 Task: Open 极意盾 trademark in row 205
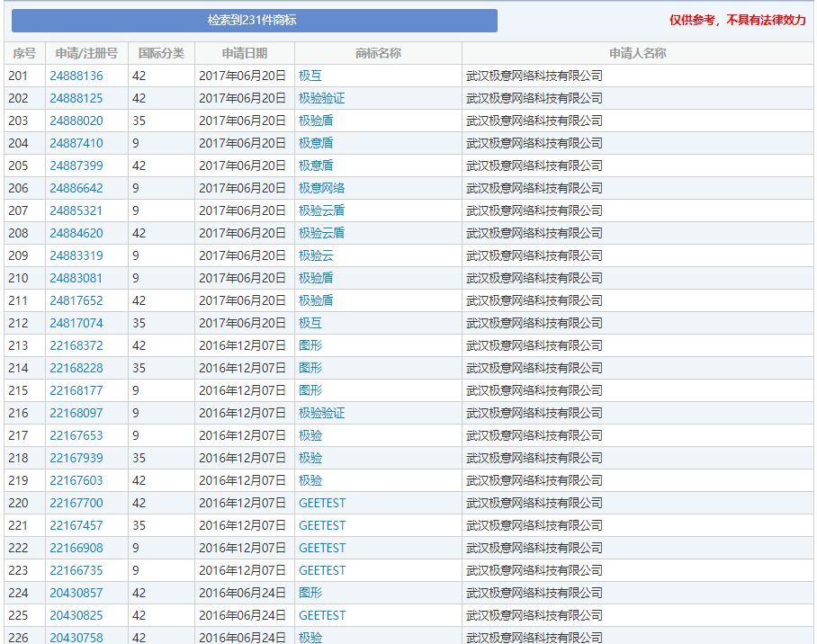point(316,165)
